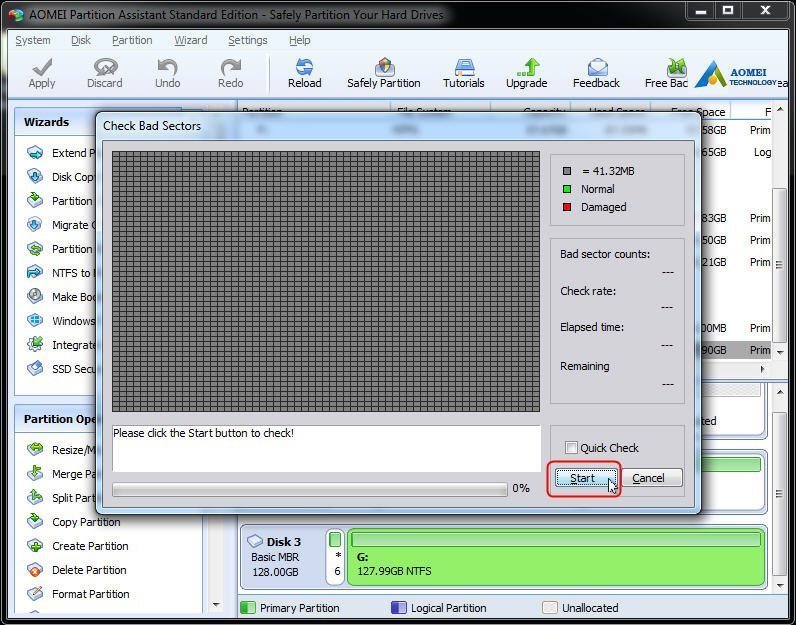Click the Logical Partition legend icon
796x625 pixels.
point(399,608)
